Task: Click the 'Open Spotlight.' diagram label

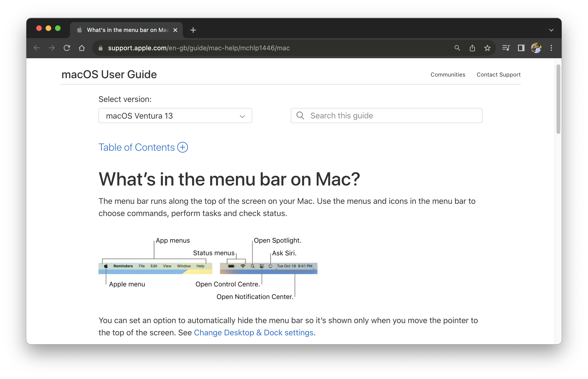Action: click(x=278, y=240)
